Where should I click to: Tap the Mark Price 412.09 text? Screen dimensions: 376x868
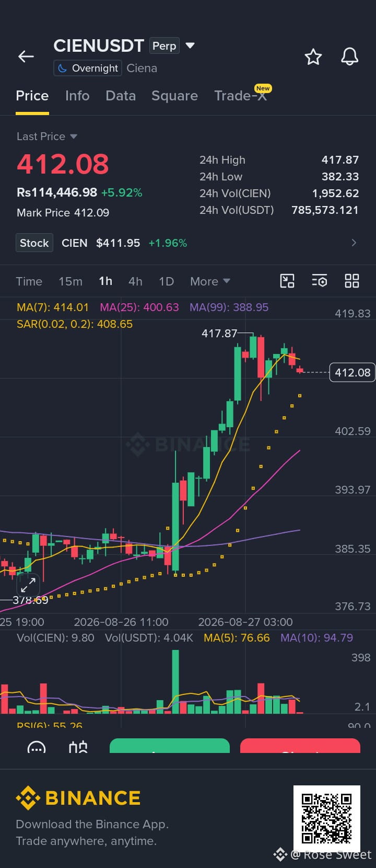click(63, 213)
